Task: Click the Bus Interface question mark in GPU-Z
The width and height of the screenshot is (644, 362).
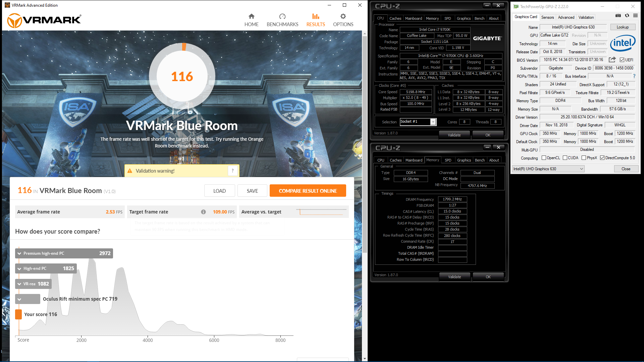Action: tap(634, 76)
